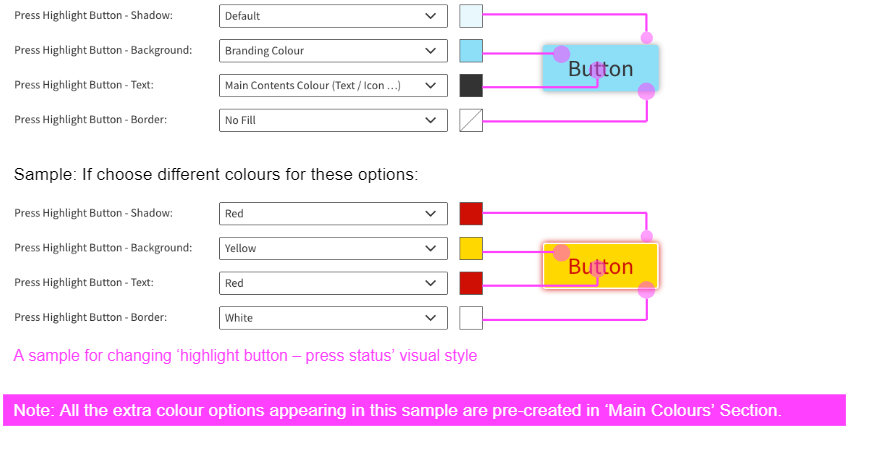The width and height of the screenshot is (886, 476).
Task: Open the sample Shadow dropdown set to Red
Action: click(333, 214)
